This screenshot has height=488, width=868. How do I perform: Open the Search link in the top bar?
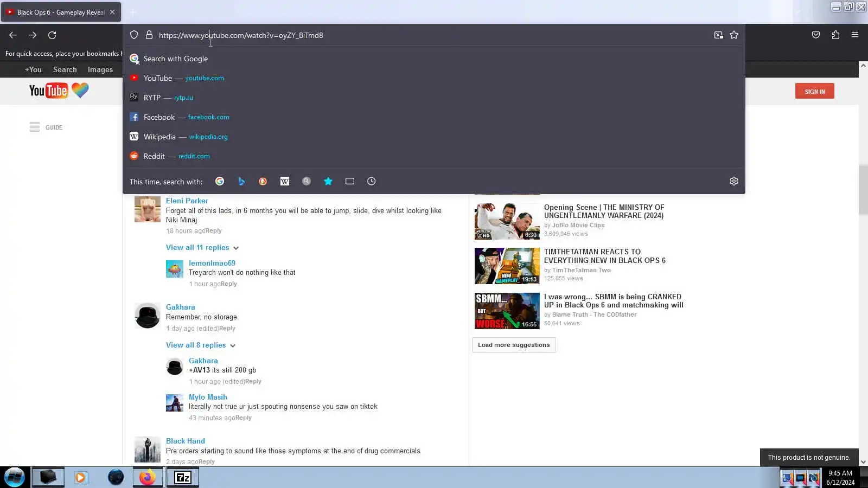click(65, 69)
